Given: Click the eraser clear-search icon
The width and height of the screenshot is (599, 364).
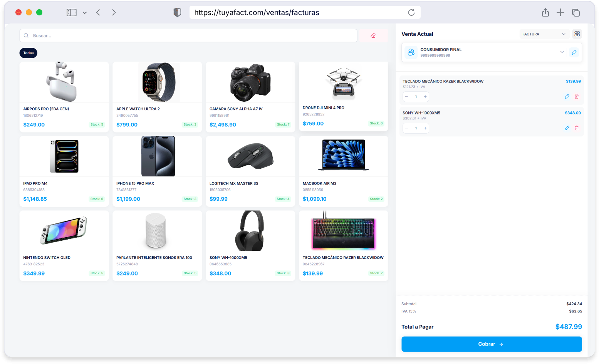Looking at the screenshot, I should (x=373, y=35).
